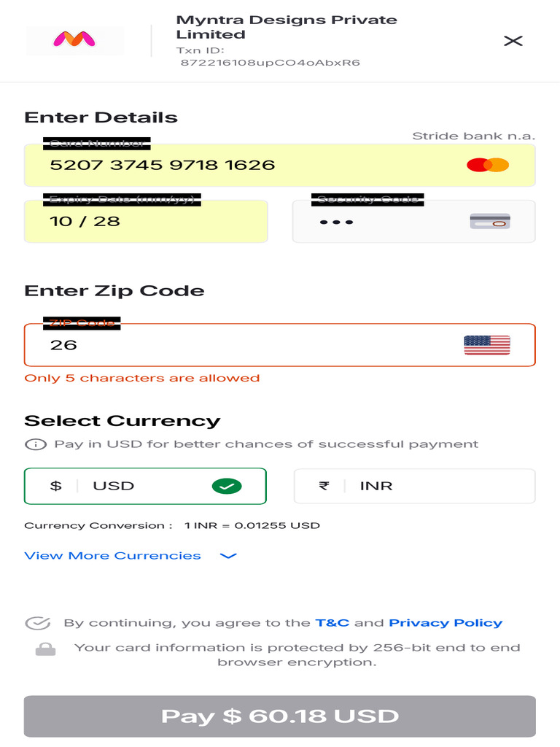Expand View More Currencies
This screenshot has height=747, width=560.
(112, 556)
